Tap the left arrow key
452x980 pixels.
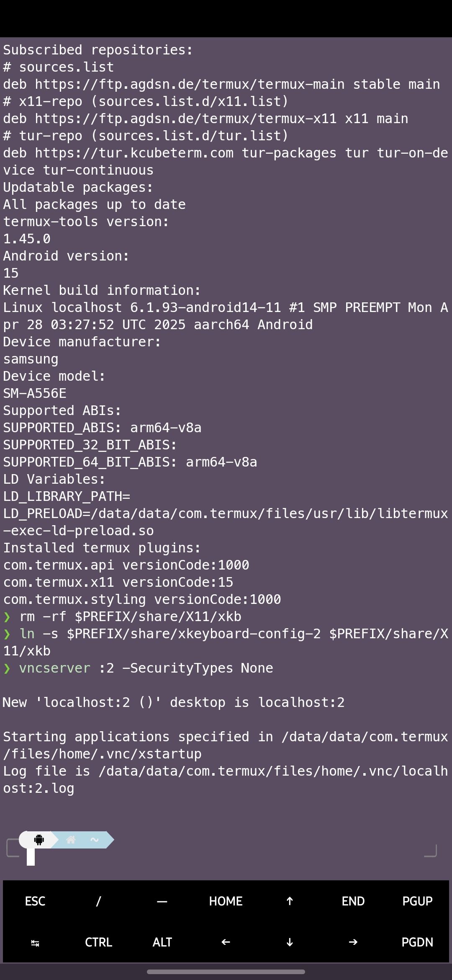226,942
